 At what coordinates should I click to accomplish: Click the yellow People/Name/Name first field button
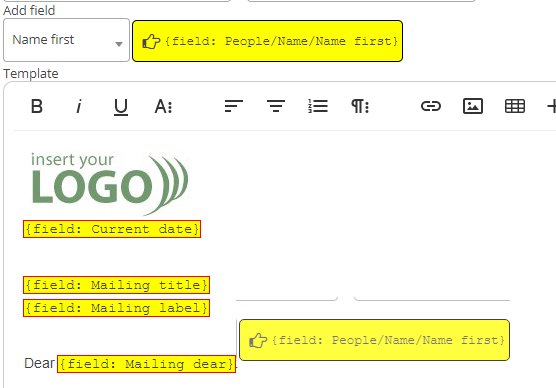coord(267,41)
